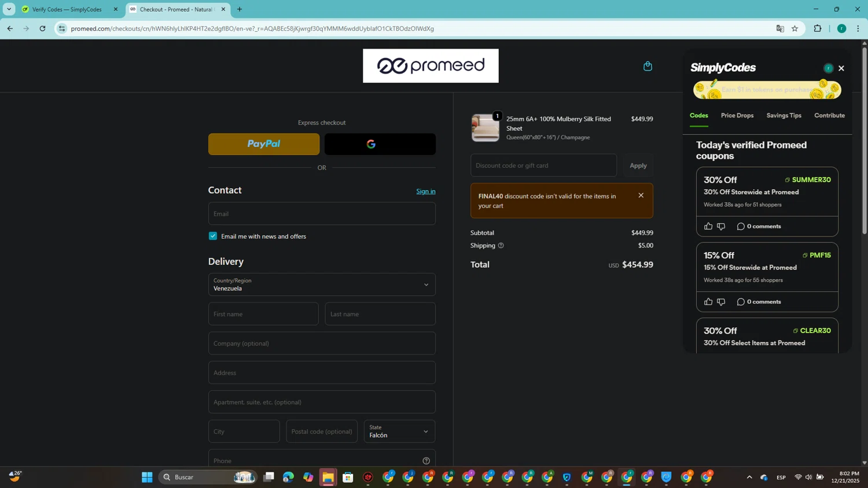The height and width of the screenshot is (488, 868).
Task: Close the SimplyCodes panel
Action: 841,68
